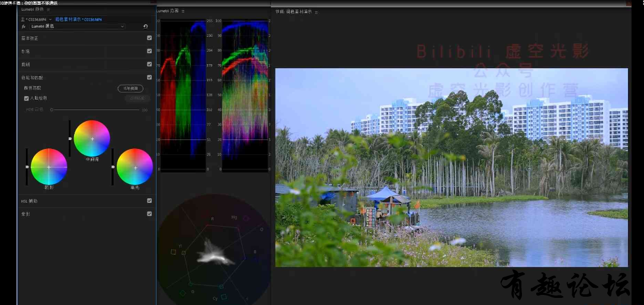Toggle the HSL 辅助 section checkbox
Screen dimensions: 644x305
(149, 201)
